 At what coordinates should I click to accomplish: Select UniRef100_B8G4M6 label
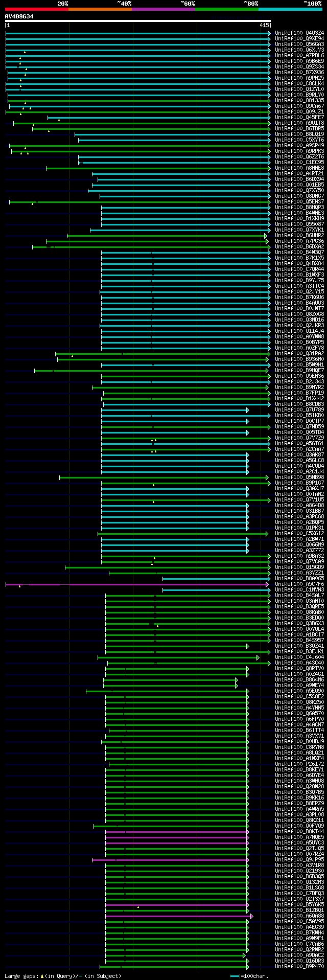[299, 680]
